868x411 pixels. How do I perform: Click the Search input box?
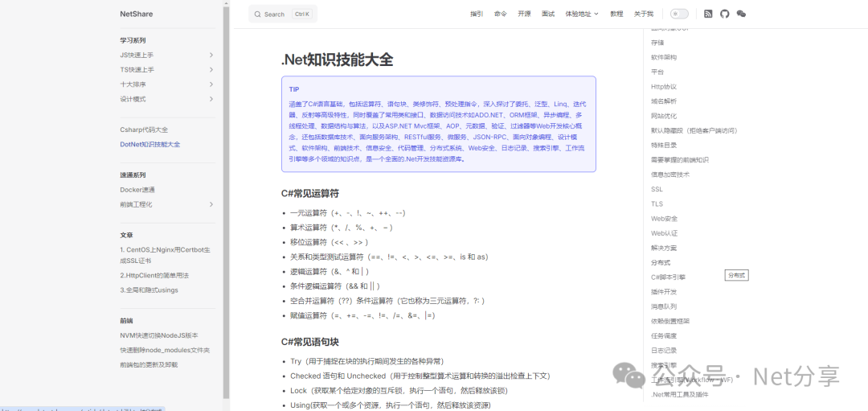tap(283, 14)
